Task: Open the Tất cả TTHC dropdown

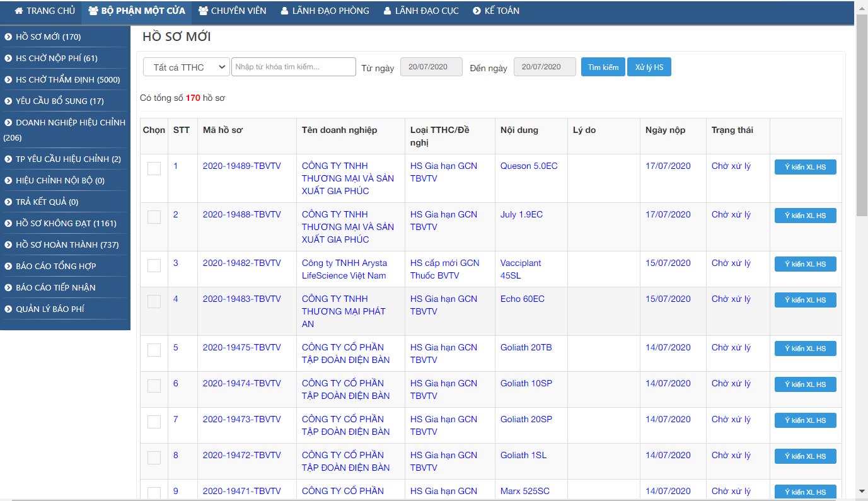Action: (x=186, y=67)
